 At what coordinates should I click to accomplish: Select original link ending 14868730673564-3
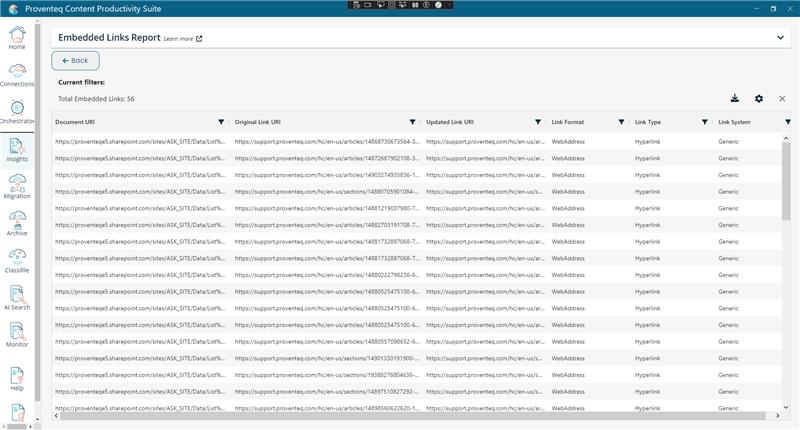point(327,142)
